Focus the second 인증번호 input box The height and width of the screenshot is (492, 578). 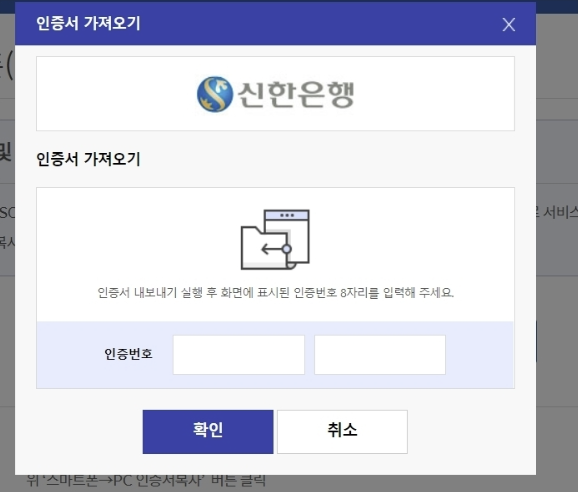pyautogui.click(x=380, y=355)
